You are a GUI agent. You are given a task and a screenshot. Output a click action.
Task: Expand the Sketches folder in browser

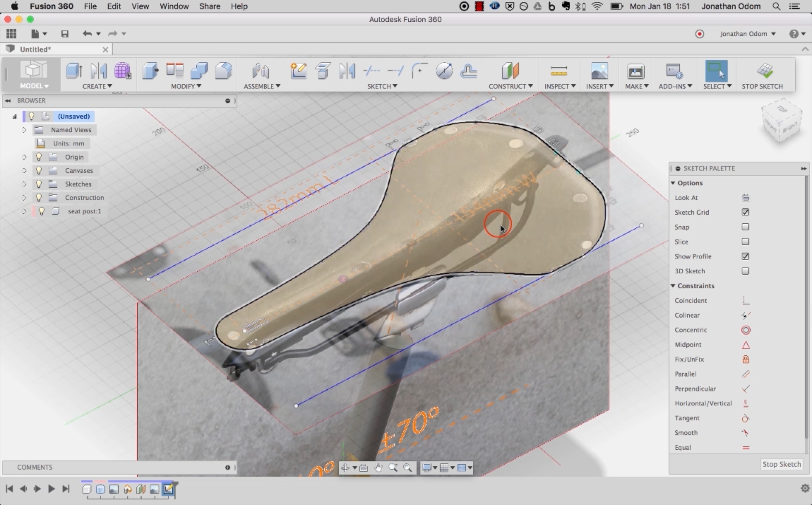[x=24, y=184]
